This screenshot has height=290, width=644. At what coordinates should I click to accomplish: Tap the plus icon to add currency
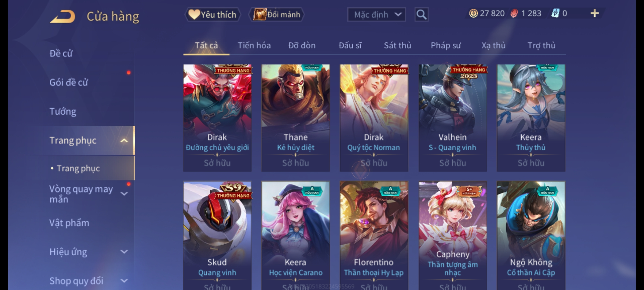pyautogui.click(x=595, y=13)
